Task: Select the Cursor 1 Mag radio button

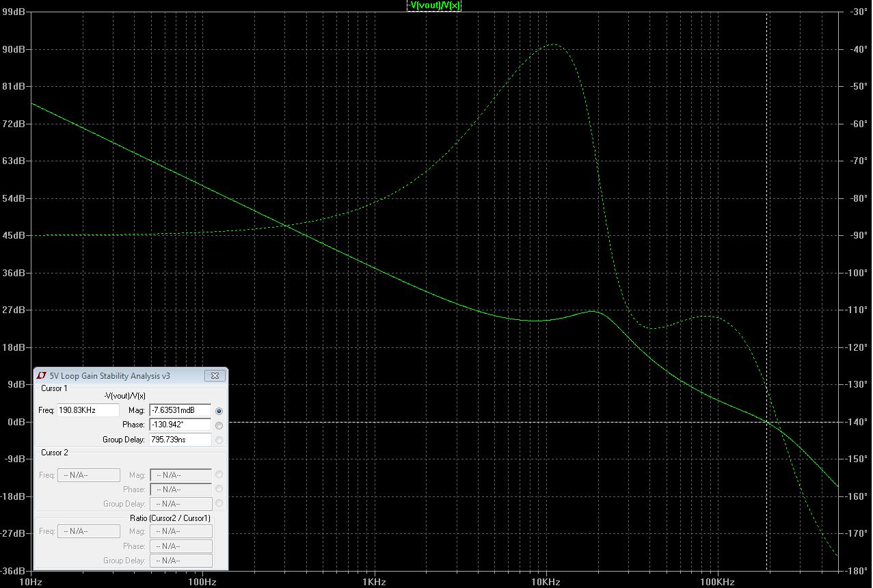Action: (219, 411)
